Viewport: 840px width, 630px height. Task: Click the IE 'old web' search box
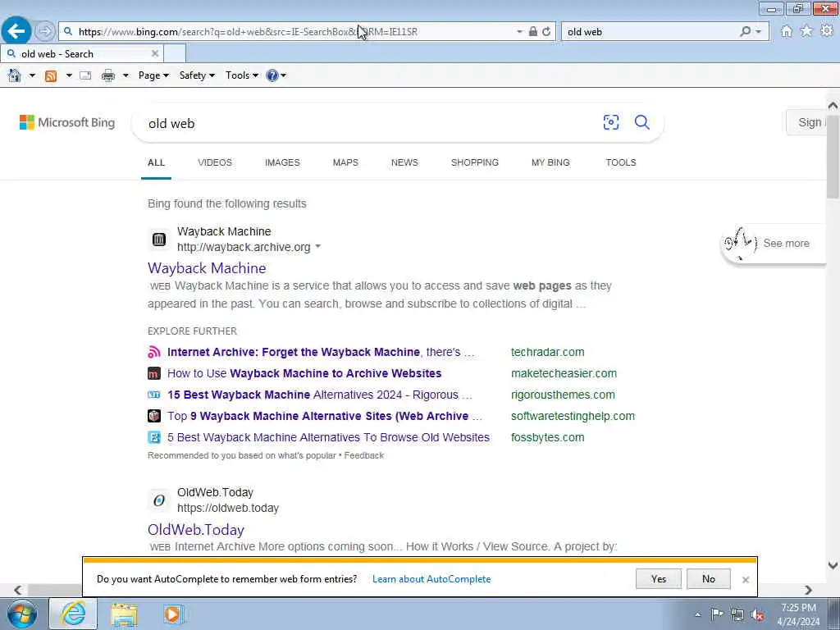coord(650,32)
